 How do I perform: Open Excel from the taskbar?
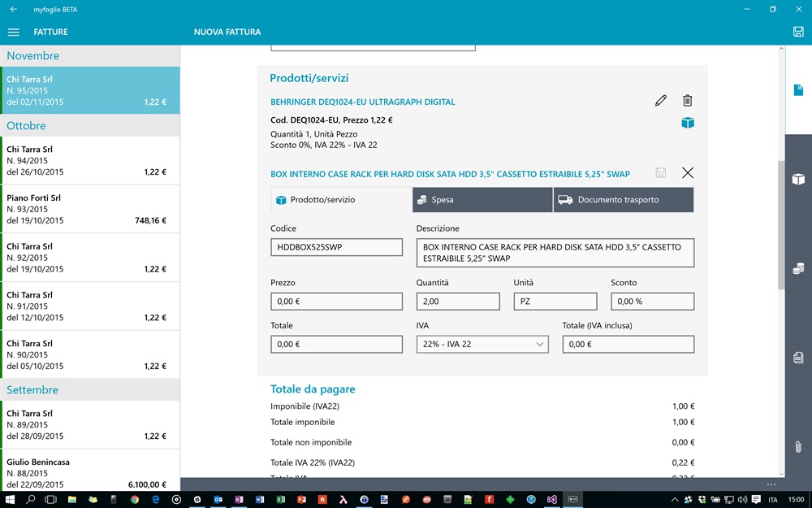(x=281, y=500)
